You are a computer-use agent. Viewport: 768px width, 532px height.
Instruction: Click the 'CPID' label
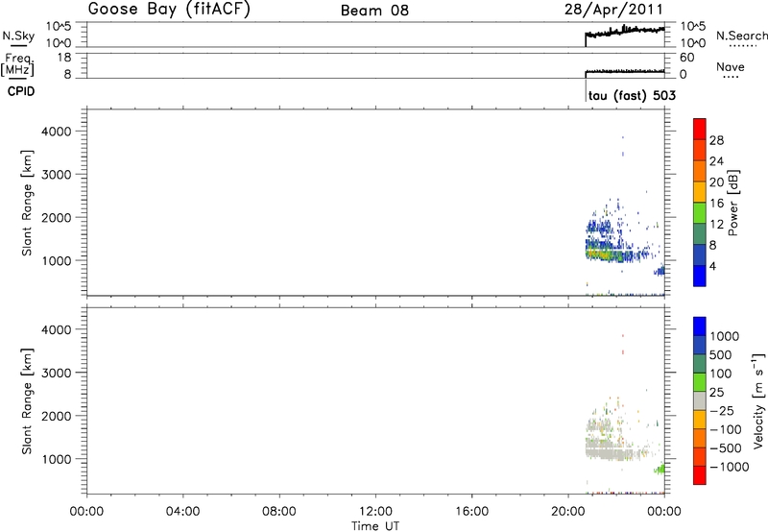pyautogui.click(x=21, y=91)
